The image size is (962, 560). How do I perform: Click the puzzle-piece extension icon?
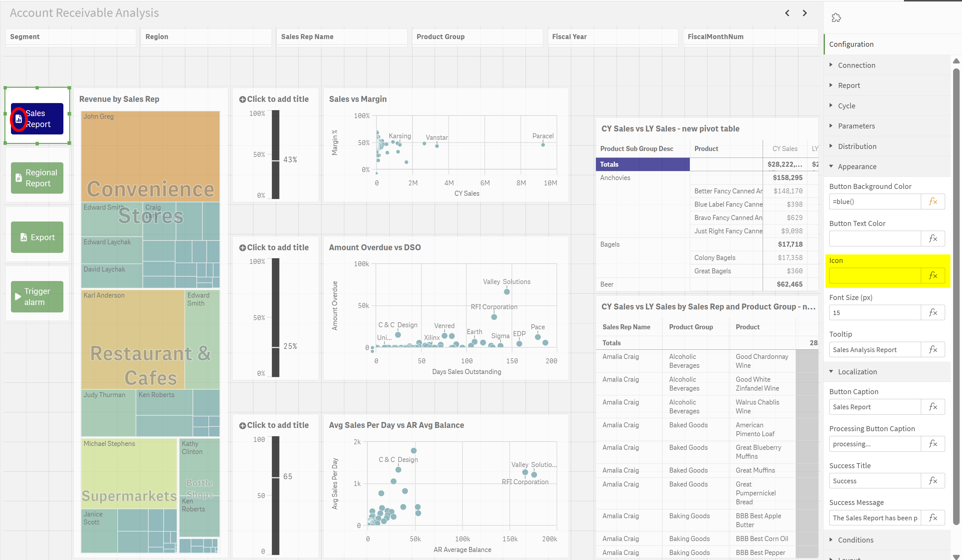click(x=836, y=17)
